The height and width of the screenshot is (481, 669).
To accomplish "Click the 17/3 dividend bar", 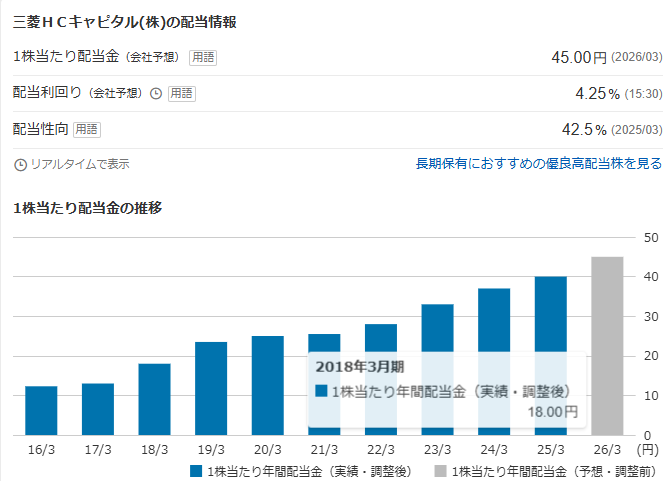I will coord(98,409).
